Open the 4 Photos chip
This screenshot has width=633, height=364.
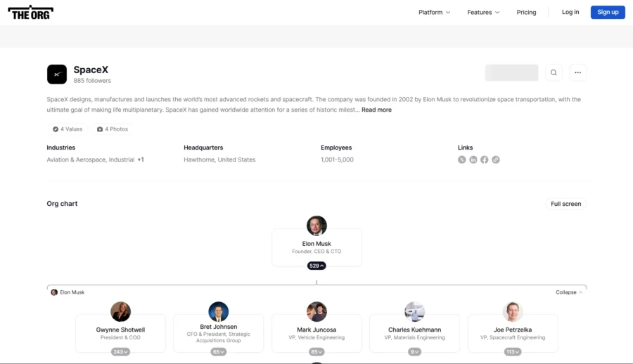(113, 129)
